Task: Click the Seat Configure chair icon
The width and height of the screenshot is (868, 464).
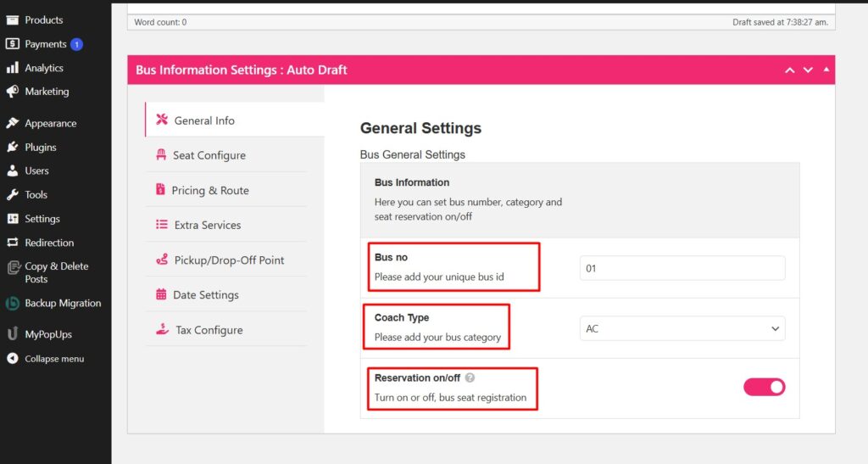Action: tap(161, 154)
